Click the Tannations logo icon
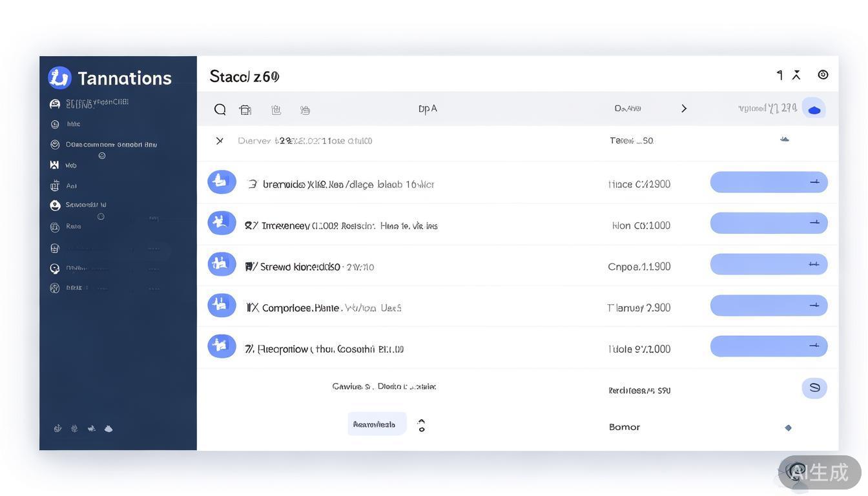This screenshot has height=496, width=868. tap(59, 78)
